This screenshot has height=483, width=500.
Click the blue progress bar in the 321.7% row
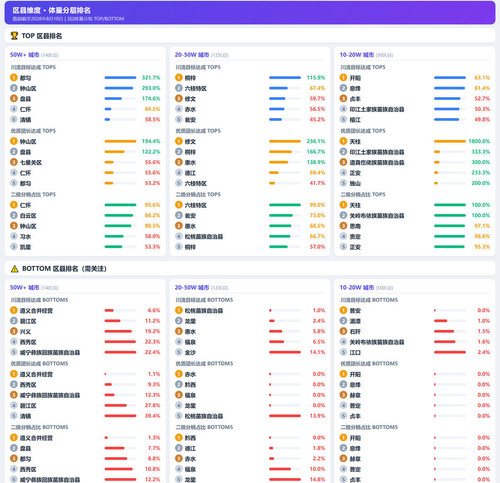pos(120,78)
